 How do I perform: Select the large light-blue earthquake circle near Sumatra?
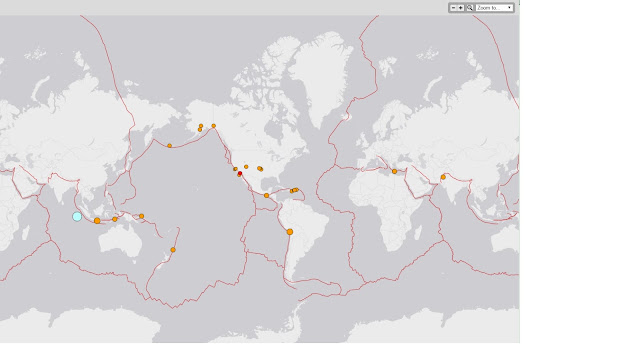[77, 217]
